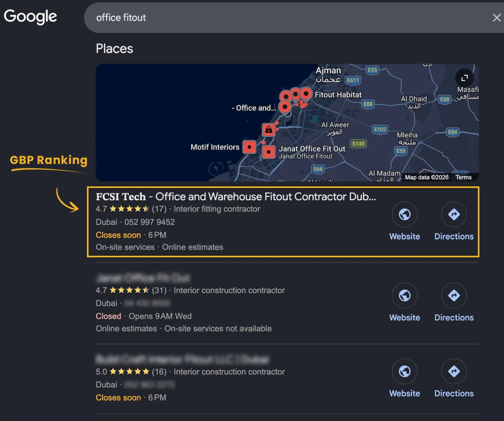Viewport: 504px width, 421px height.
Task: Open the blurred second listing title
Action: pyautogui.click(x=143, y=278)
